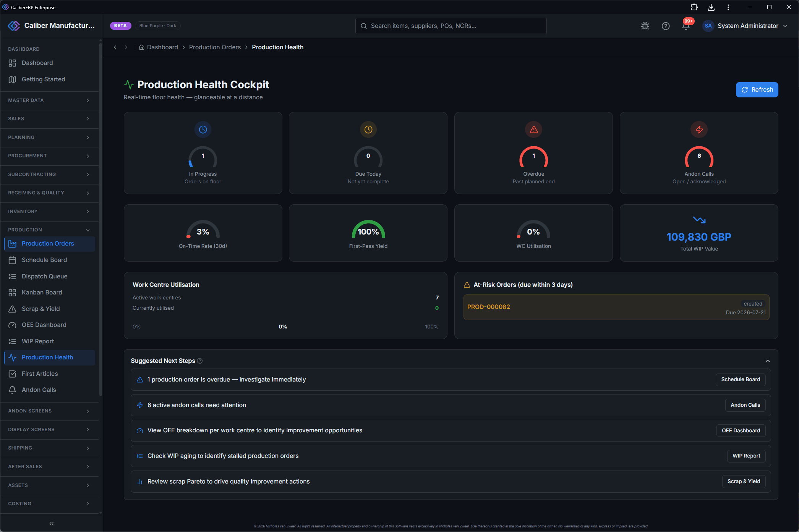Viewport: 799px width, 532px height.
Task: Click the pulse icon beside Production Health Cockpit
Action: [x=129, y=84]
